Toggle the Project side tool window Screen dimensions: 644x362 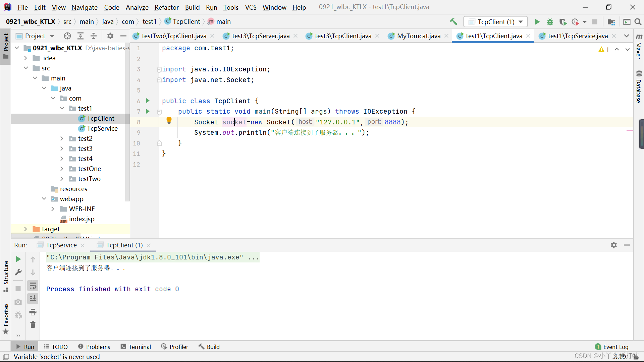pos(6,46)
